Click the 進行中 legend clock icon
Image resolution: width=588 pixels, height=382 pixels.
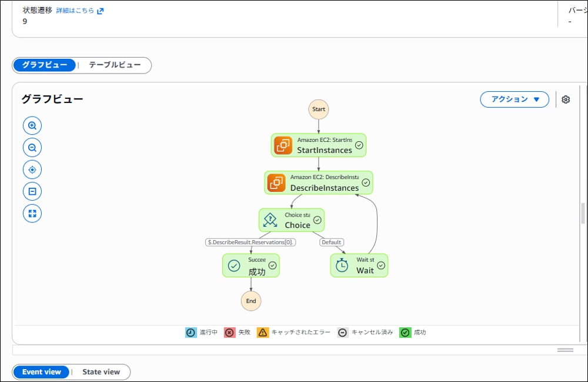[x=191, y=332]
